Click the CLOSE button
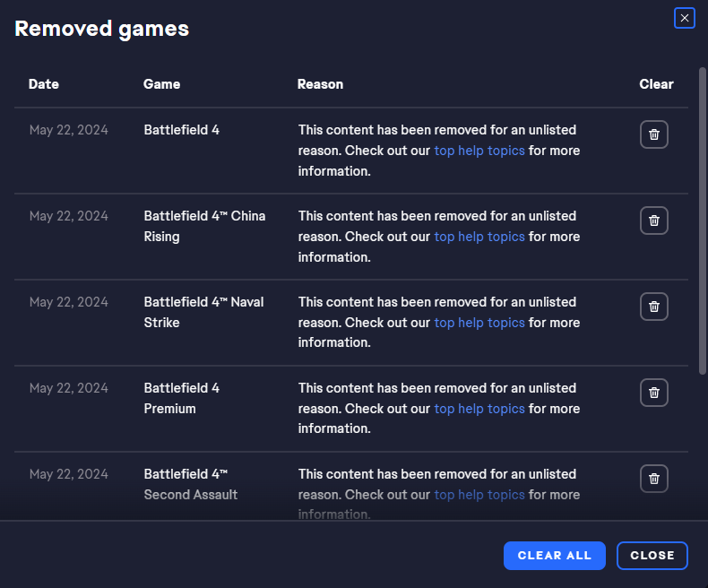Screen dimensions: 708x588 point(652,556)
